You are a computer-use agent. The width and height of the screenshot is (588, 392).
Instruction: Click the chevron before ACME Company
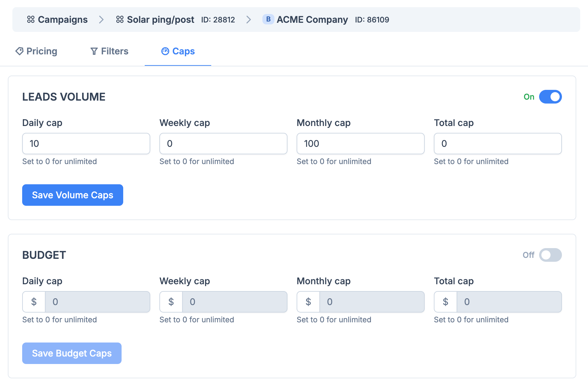[x=249, y=20]
